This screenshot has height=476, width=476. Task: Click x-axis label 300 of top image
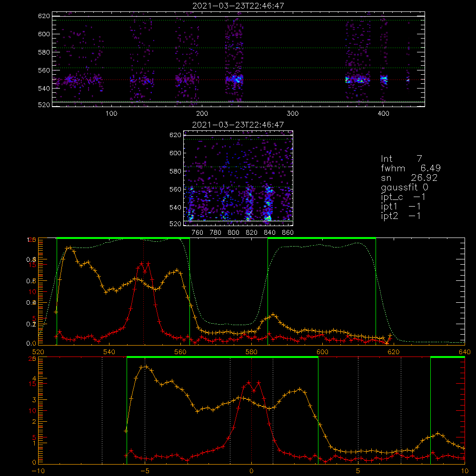coord(293,114)
